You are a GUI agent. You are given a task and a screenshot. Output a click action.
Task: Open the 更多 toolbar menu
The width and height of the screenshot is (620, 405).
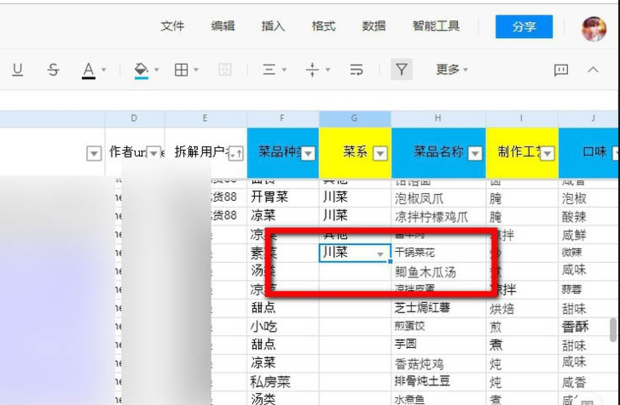[452, 70]
